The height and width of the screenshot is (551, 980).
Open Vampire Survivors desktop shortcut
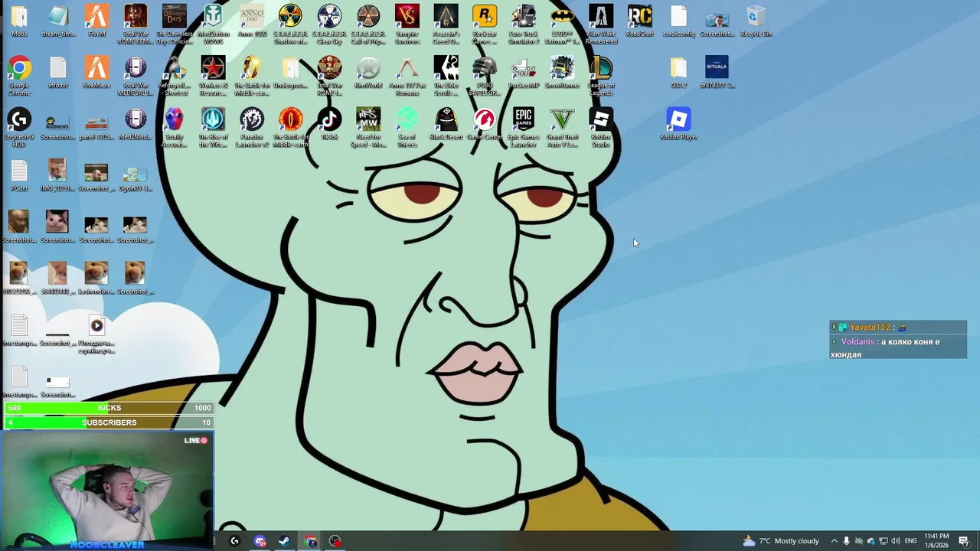click(x=407, y=24)
